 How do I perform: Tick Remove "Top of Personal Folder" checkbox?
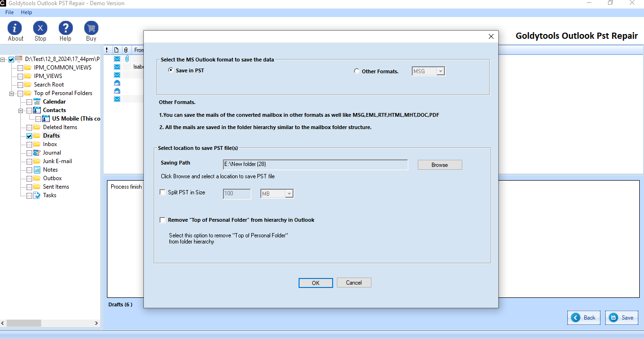coord(163,220)
